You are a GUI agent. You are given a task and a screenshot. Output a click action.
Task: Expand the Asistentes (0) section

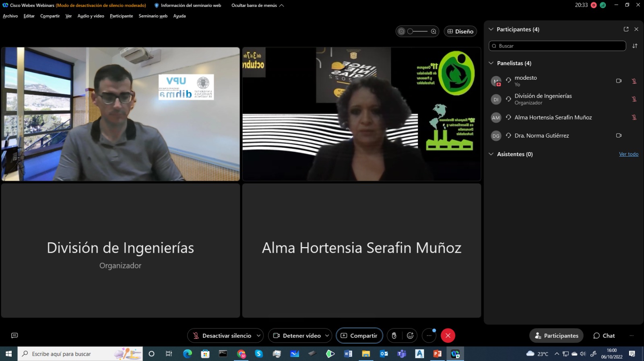click(491, 154)
